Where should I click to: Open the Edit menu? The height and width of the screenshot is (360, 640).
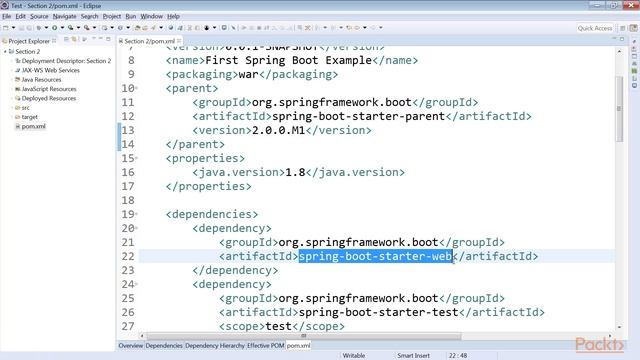coord(20,16)
